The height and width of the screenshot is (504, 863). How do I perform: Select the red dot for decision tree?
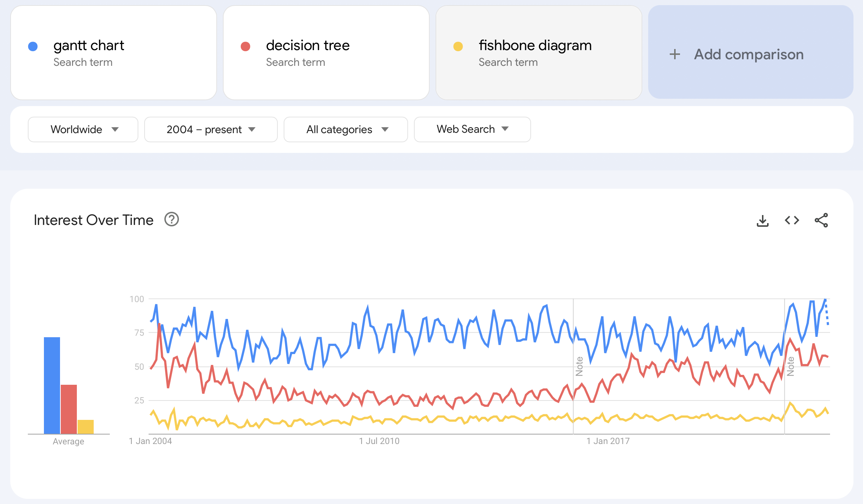[245, 46]
